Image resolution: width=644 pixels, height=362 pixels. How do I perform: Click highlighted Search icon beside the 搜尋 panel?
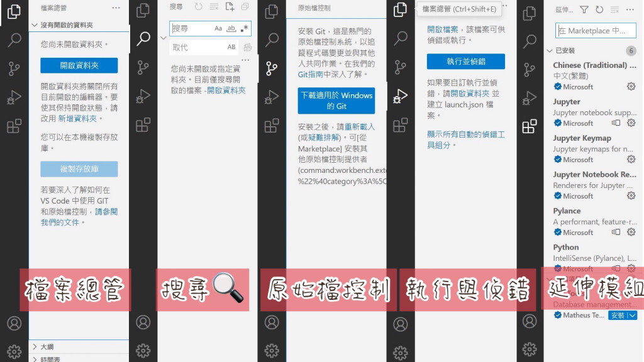coord(143,38)
